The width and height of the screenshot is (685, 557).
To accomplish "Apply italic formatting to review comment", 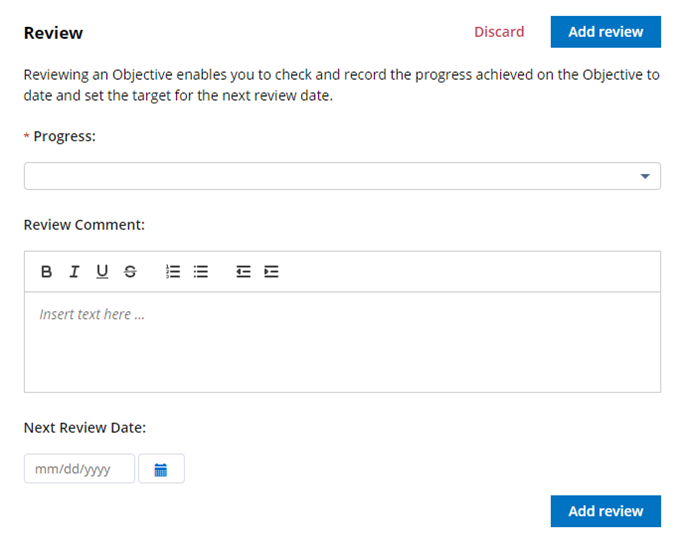I will (x=74, y=272).
